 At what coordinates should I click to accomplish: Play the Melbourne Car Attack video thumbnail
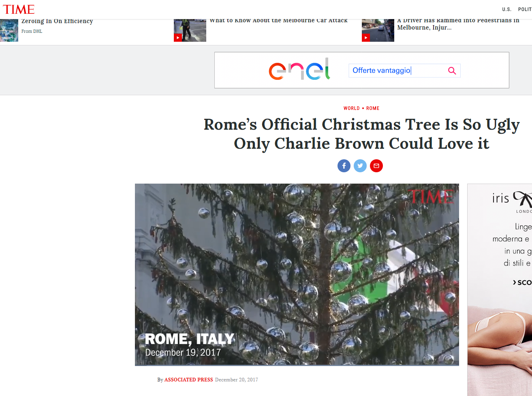(x=190, y=30)
